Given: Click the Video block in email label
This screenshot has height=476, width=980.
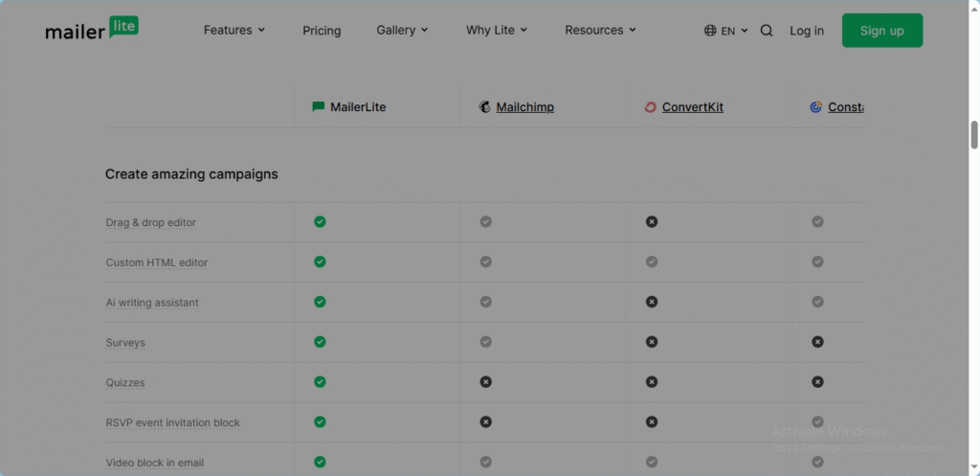Looking at the screenshot, I should 154,463.
